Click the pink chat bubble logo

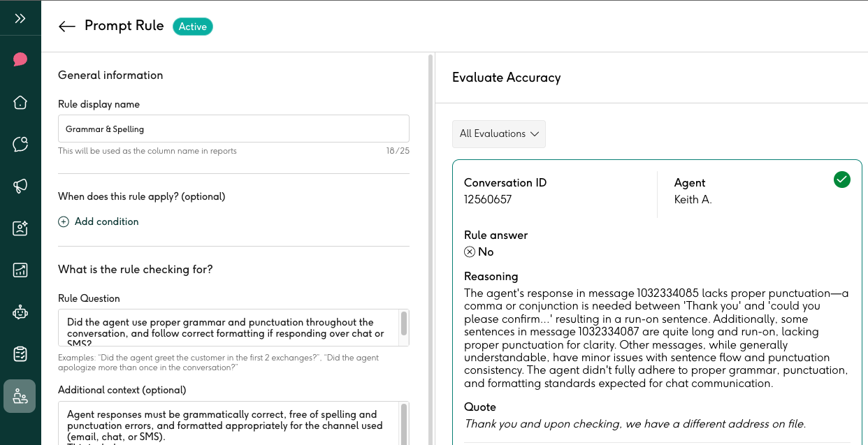coord(20,59)
